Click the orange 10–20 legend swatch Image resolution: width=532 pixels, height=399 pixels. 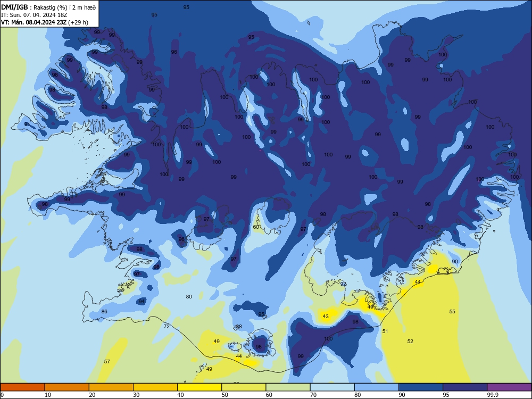coord(67,387)
